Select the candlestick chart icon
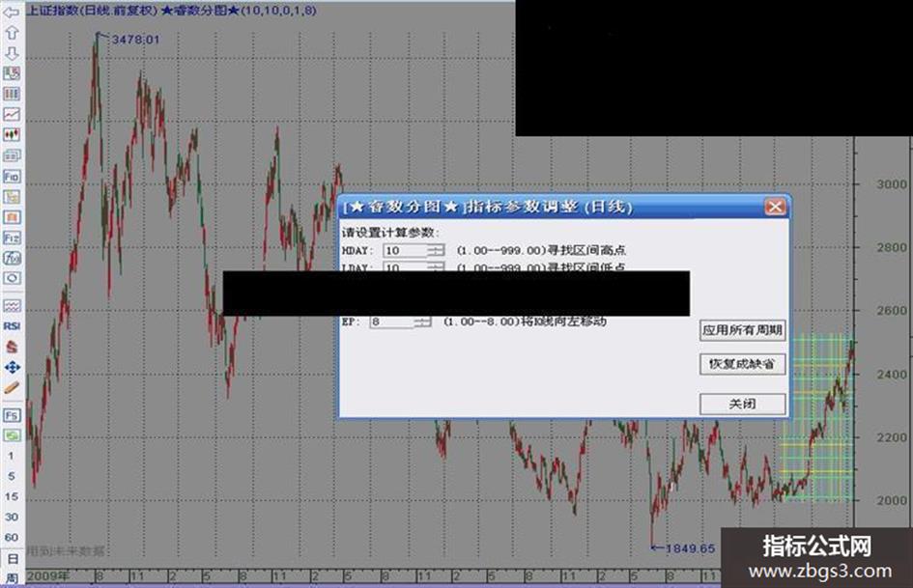Screen dimensions: 913x588 (x=11, y=135)
